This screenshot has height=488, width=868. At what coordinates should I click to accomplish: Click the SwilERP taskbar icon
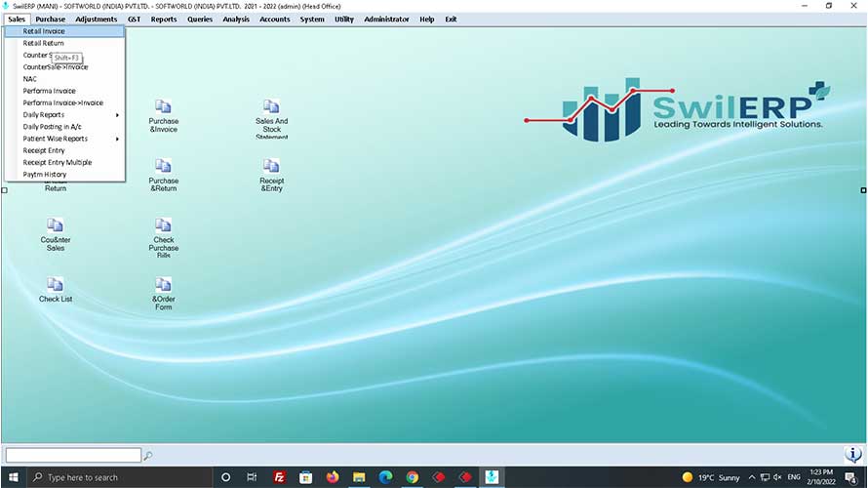pos(492,477)
